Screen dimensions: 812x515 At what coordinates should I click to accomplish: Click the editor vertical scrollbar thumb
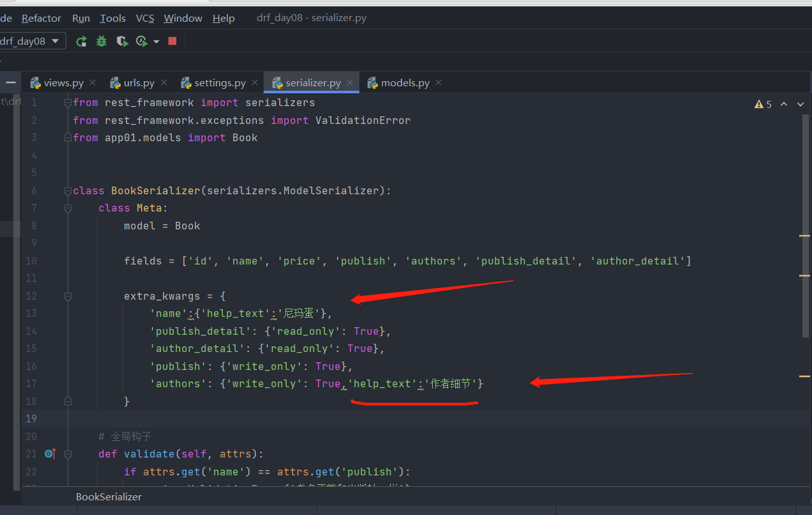[805, 226]
